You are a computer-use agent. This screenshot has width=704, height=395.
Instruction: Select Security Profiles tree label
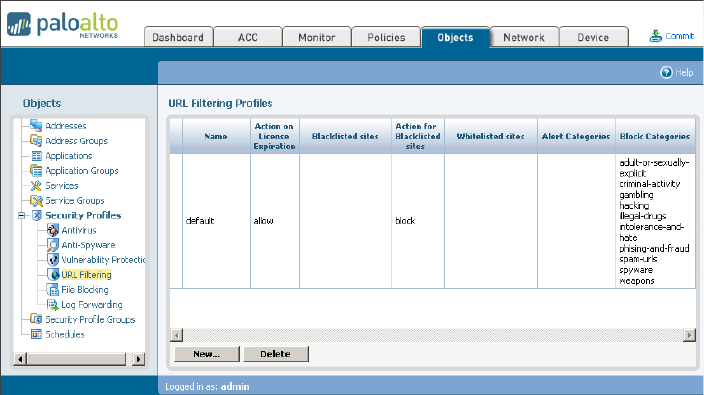coord(83,215)
